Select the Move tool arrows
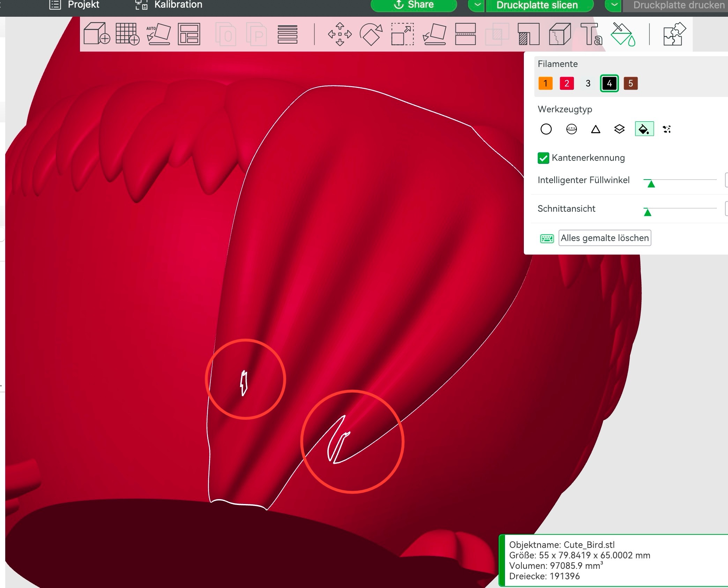This screenshot has height=588, width=728. [340, 34]
